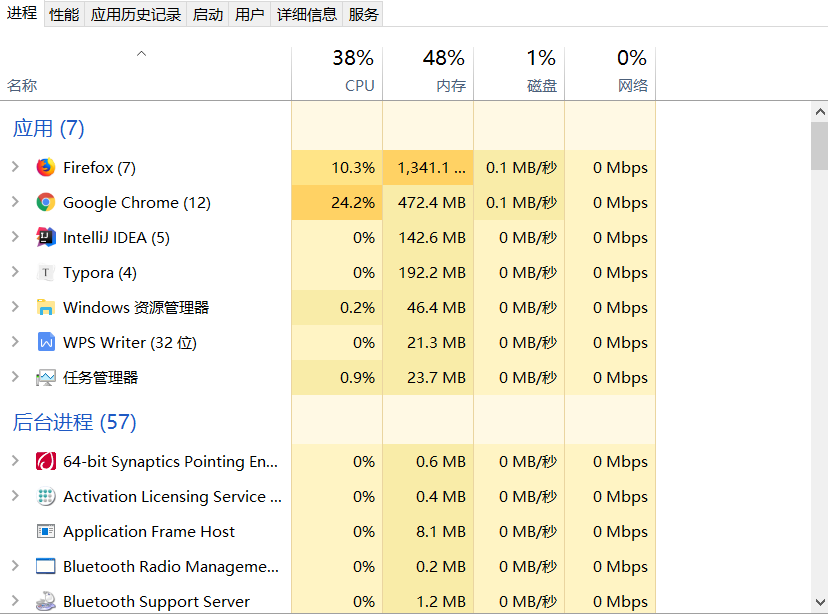Click the Google Chrome process icon
Screen dimensions: 828x614
(x=45, y=203)
